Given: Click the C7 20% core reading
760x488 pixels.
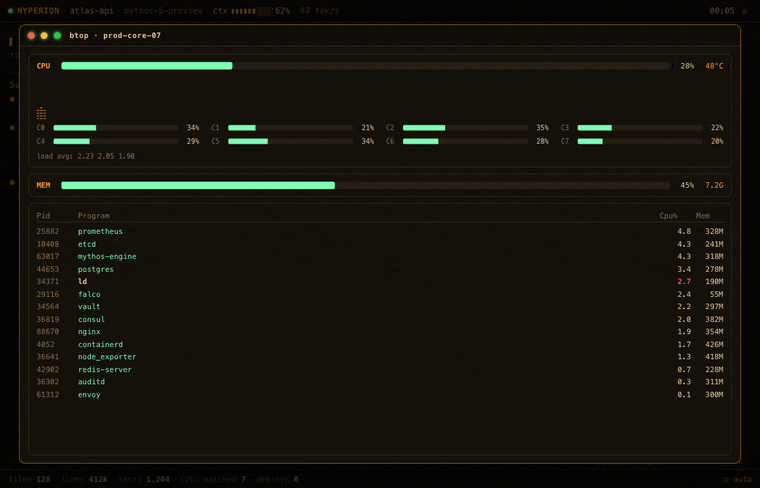Looking at the screenshot, I should coord(717,141).
